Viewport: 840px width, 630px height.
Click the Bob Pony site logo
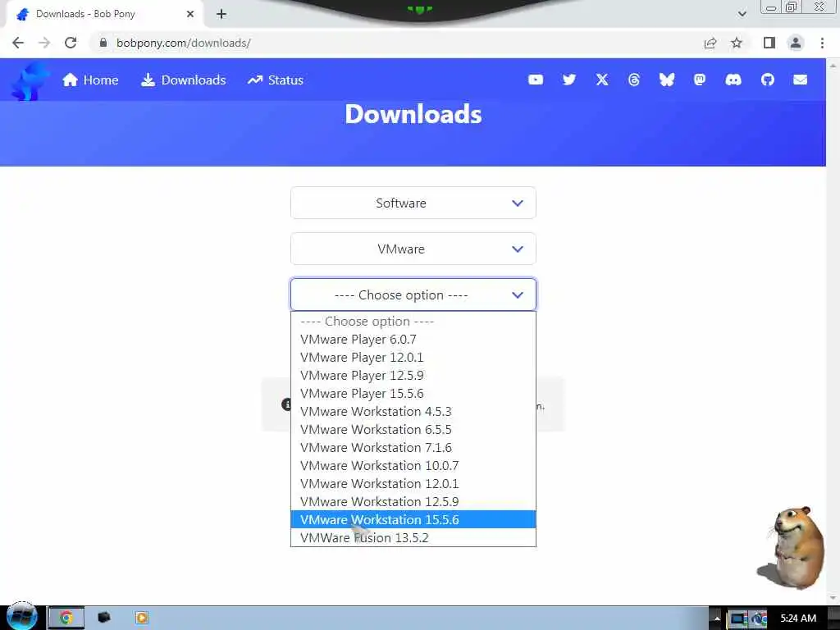pos(30,80)
